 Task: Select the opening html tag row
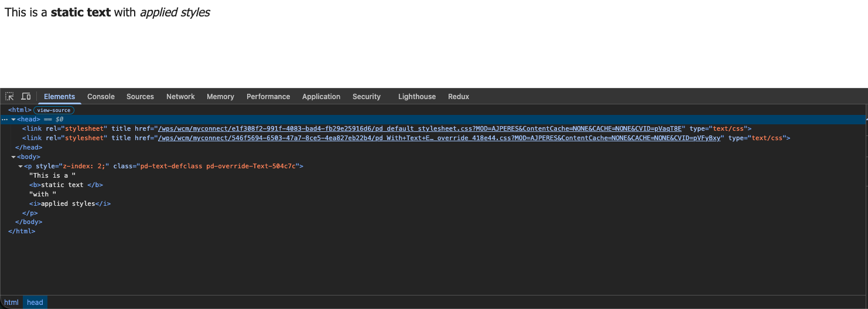click(20, 110)
